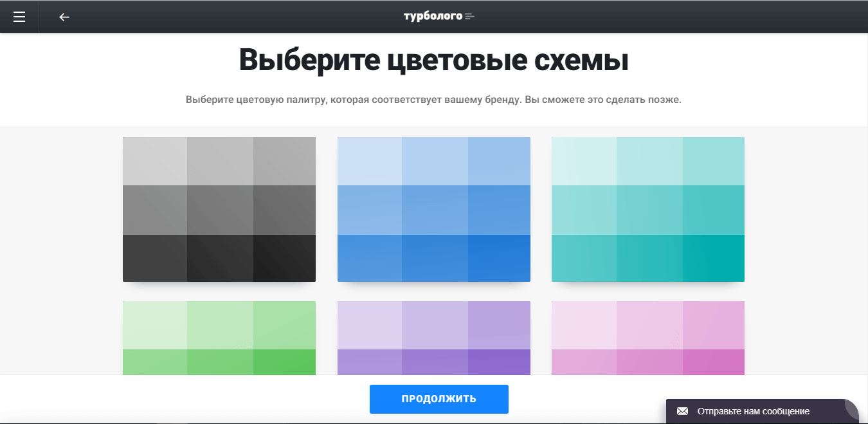868x424 pixels.
Task: Select the teal color palette
Action: pyautogui.click(x=648, y=209)
